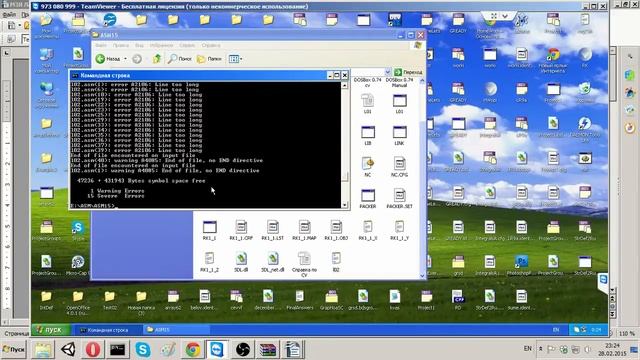The height and width of the screenshot is (360, 640).
Task: Show hidden tray icons in the local taskbar
Action: [540, 349]
